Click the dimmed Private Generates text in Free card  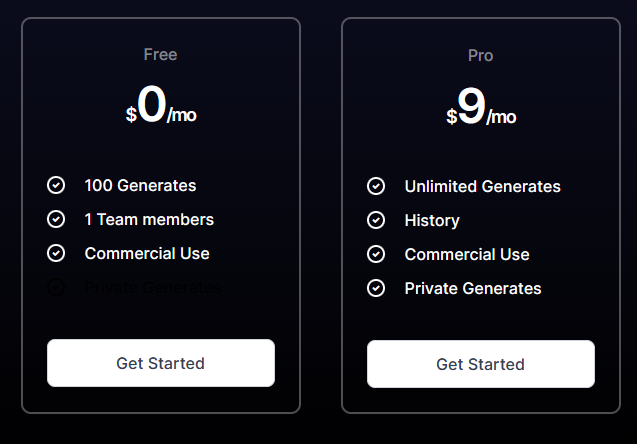(153, 288)
